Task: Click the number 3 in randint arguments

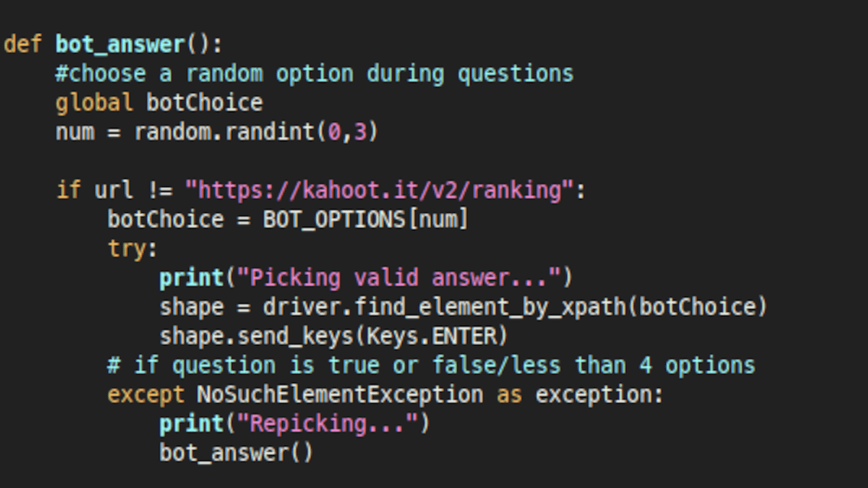Action: 360,132
